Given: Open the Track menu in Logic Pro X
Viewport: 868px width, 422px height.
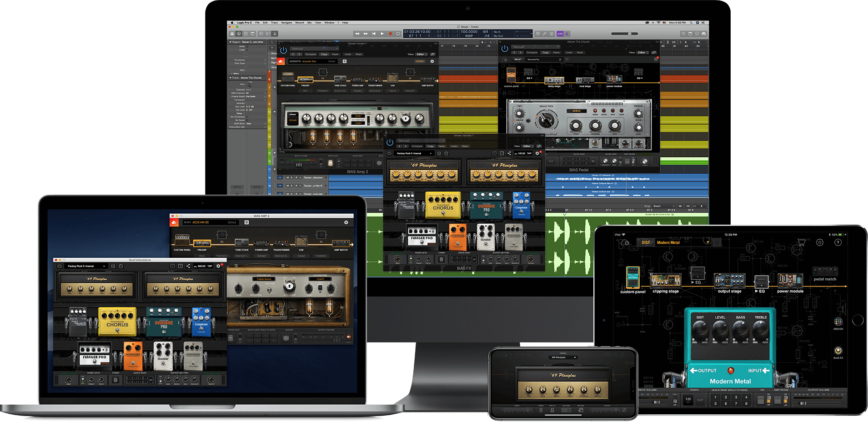Looking at the screenshot, I should coord(274,22).
